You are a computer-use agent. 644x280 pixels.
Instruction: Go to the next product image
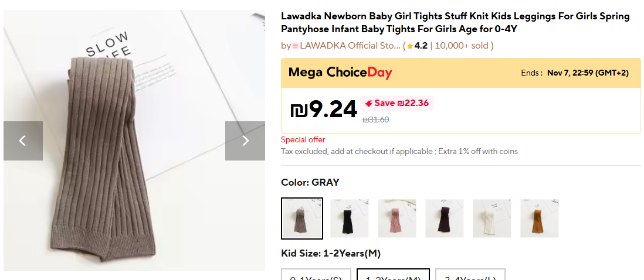point(245,141)
